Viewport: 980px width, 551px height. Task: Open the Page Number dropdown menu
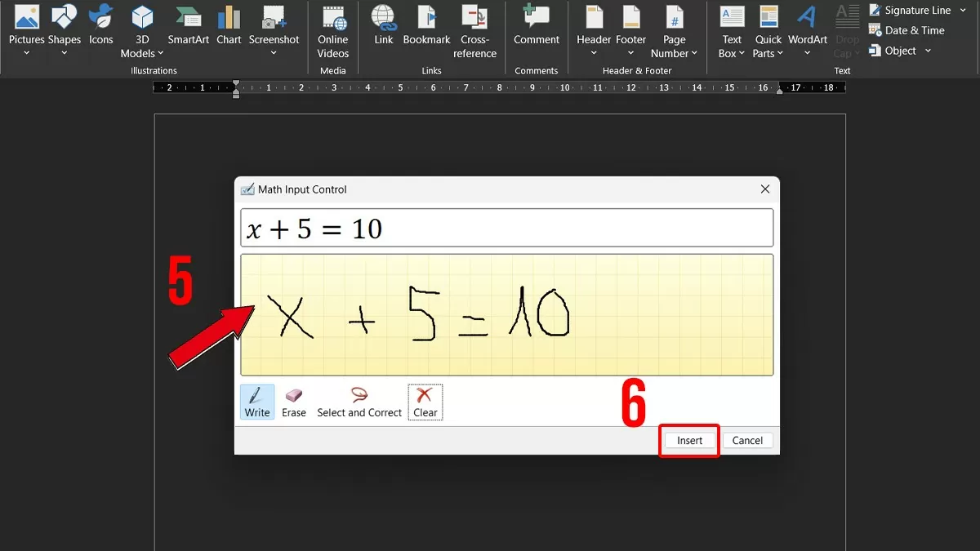tap(674, 33)
